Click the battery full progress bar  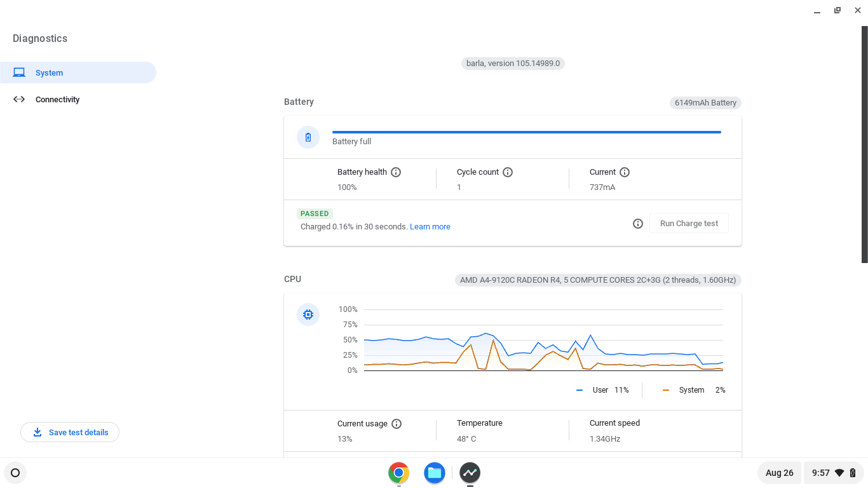point(526,132)
